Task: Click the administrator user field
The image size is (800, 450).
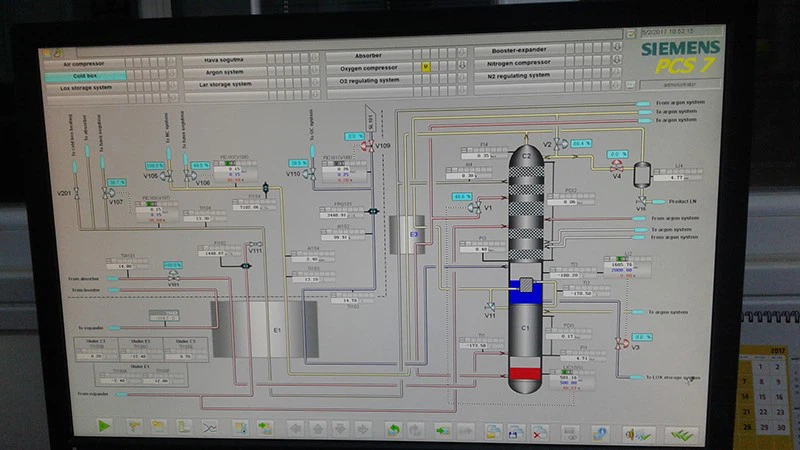Action: [x=680, y=84]
